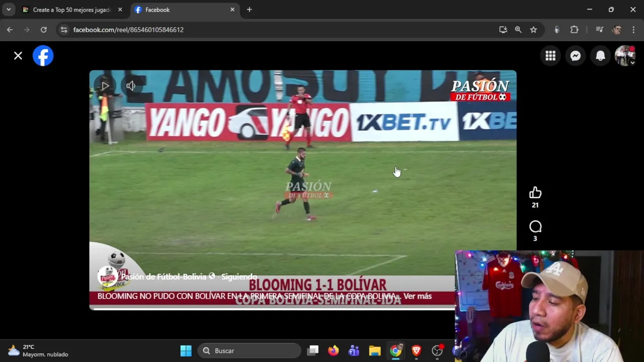The image size is (644, 362).
Task: Open the tab search dropdown arrow
Action: (x=9, y=10)
